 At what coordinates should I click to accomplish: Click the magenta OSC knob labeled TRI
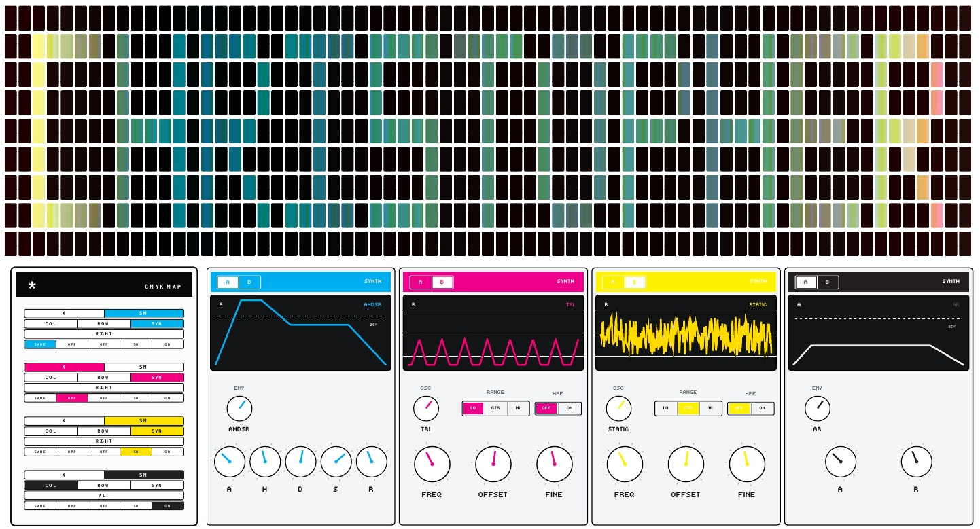pos(426,409)
